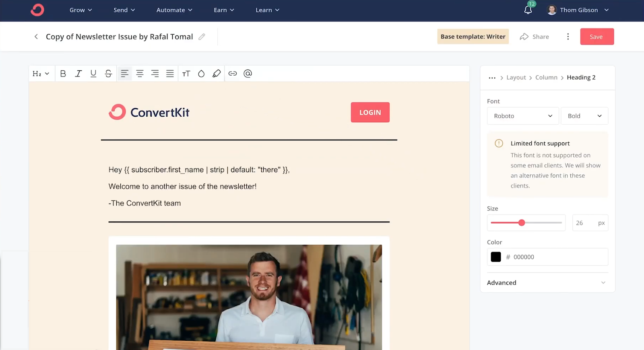The height and width of the screenshot is (350, 644).
Task: Go to Layout in breadcrumb
Action: [x=516, y=78]
